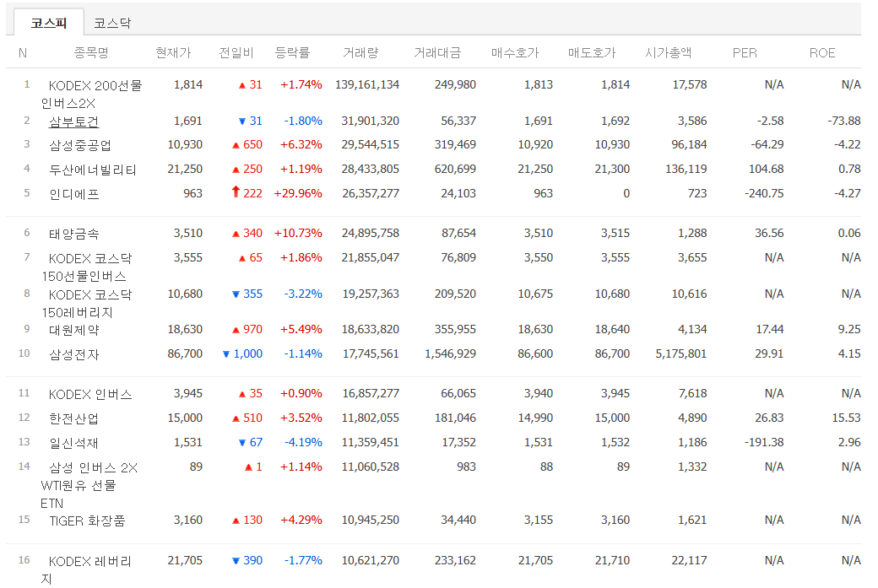Click the upper-limit arrow icon beside 222

[x=236, y=192]
